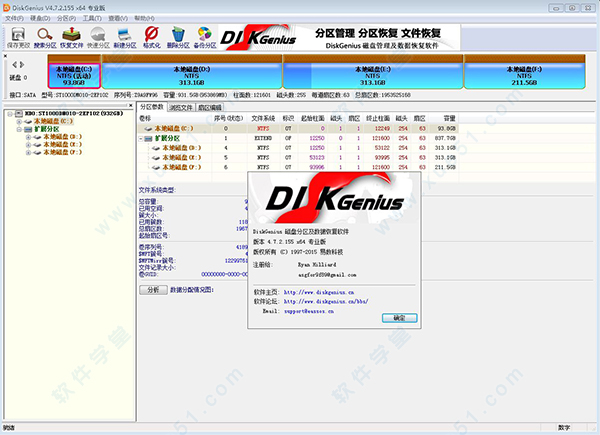The image size is (600, 435).
Task: Click the 备份分区 backup partition toolbar icon
Action: tap(205, 34)
